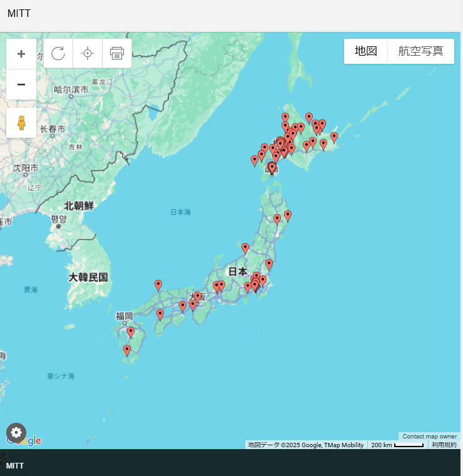Click the marker on the Sea of Japan coast west of 大阪
This screenshot has height=476, width=463.
coord(158,286)
